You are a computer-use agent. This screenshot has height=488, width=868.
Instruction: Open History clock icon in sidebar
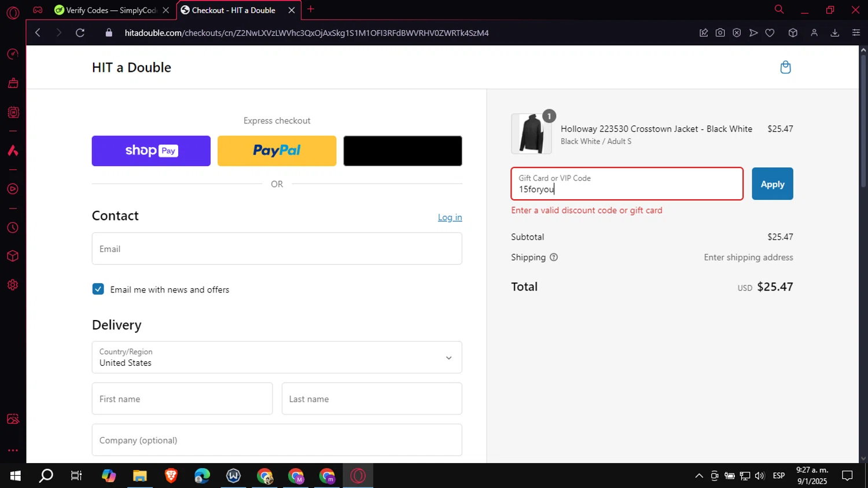coord(13,228)
